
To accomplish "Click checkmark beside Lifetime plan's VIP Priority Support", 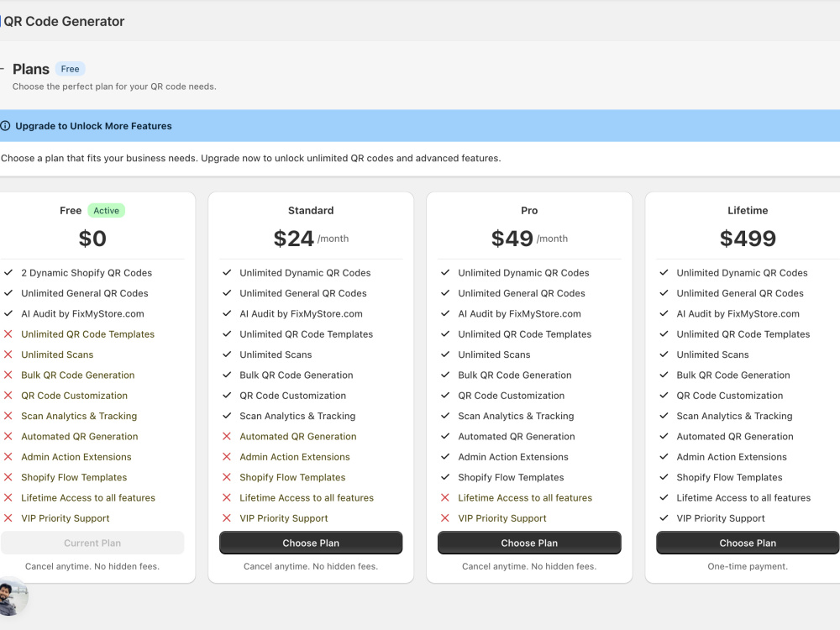I will click(x=664, y=518).
